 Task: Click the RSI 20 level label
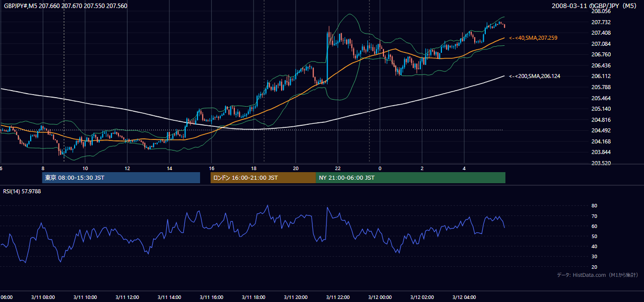point(594,267)
